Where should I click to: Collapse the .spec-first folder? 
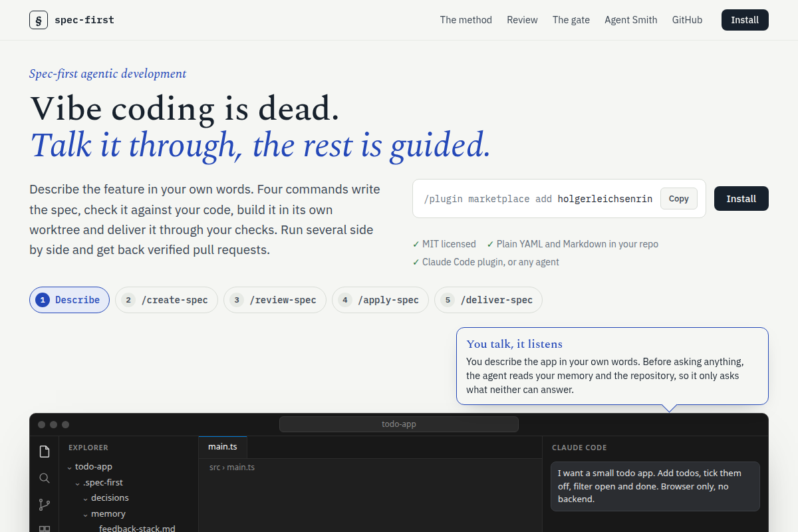pos(98,482)
